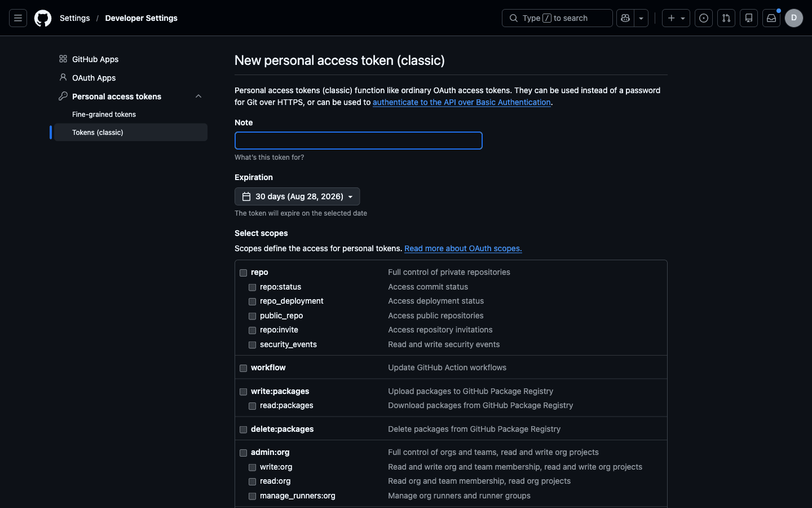Follow the Basic Authentication API link
The image size is (812, 508).
[462, 102]
